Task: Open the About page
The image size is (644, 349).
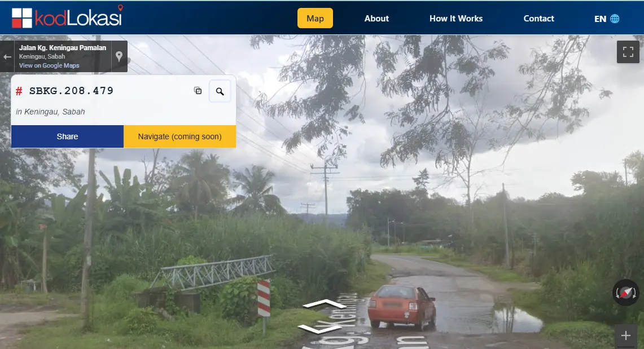Action: point(376,18)
